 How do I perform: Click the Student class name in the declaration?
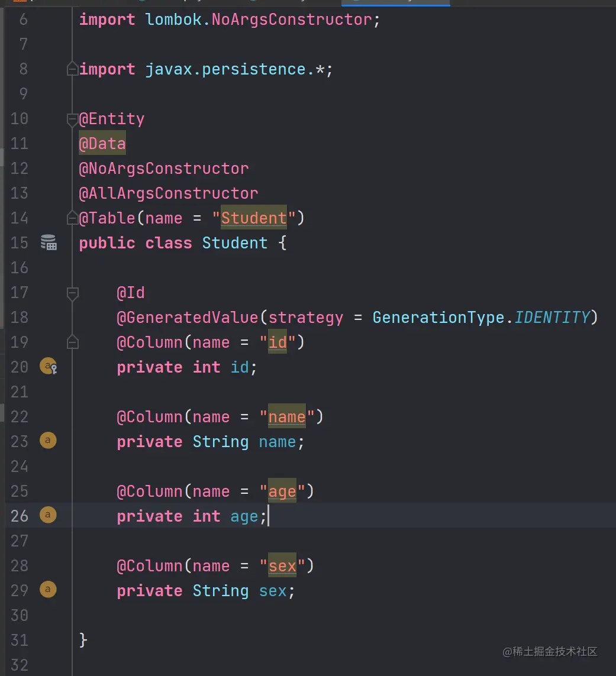(x=235, y=243)
